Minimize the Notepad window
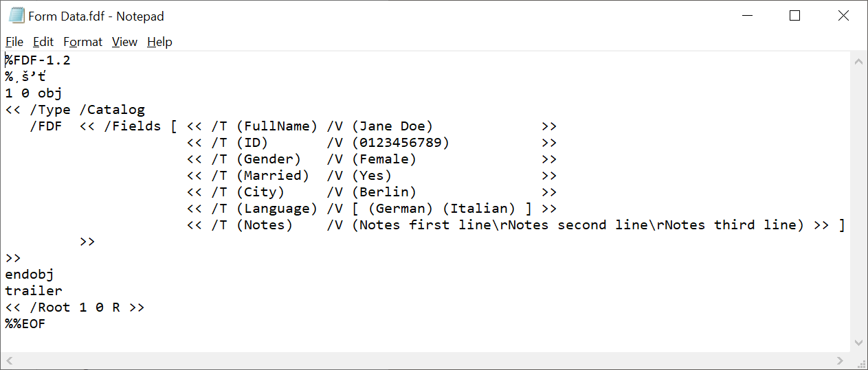 [746, 16]
